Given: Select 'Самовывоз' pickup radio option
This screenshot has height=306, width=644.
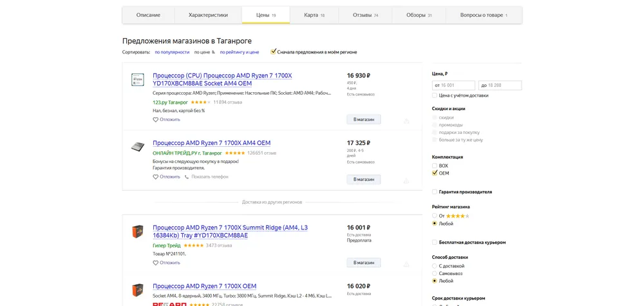Looking at the screenshot, I should coord(435,274).
